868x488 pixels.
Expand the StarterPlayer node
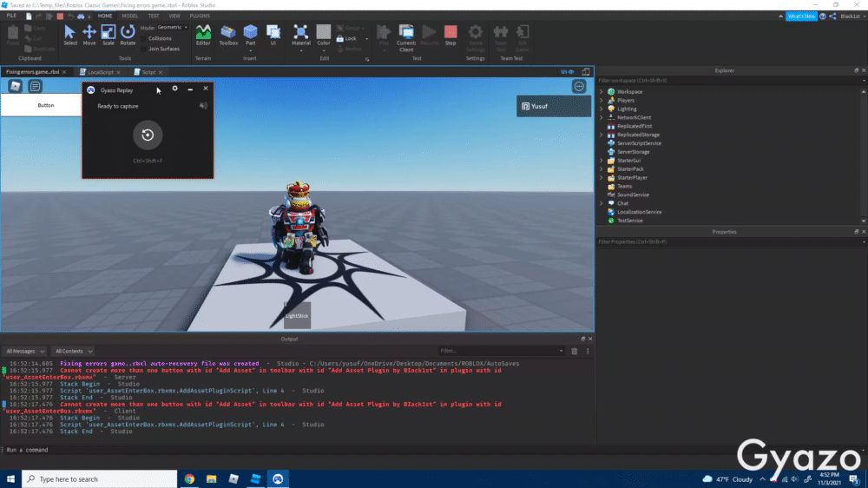coord(602,178)
